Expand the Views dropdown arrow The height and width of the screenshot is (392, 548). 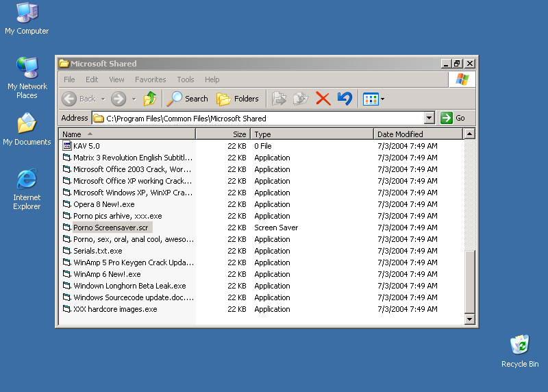tap(383, 99)
